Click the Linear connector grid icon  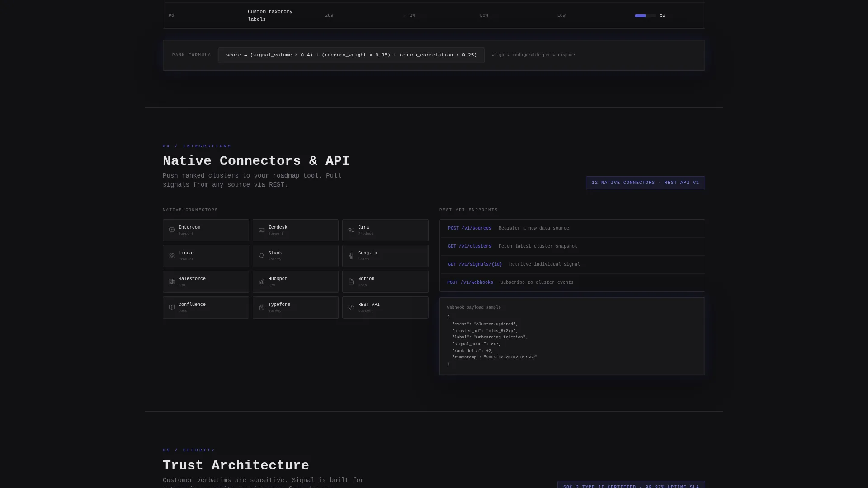[x=172, y=256]
